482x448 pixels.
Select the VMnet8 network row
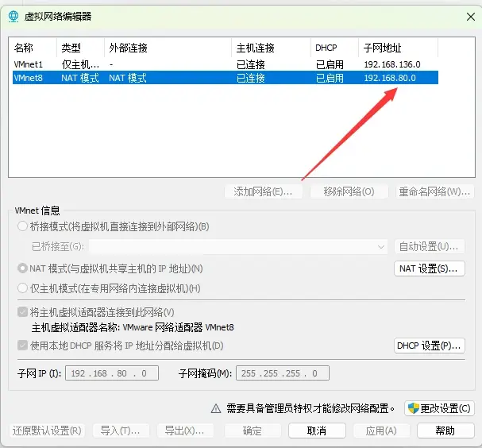pyautogui.click(x=226, y=78)
